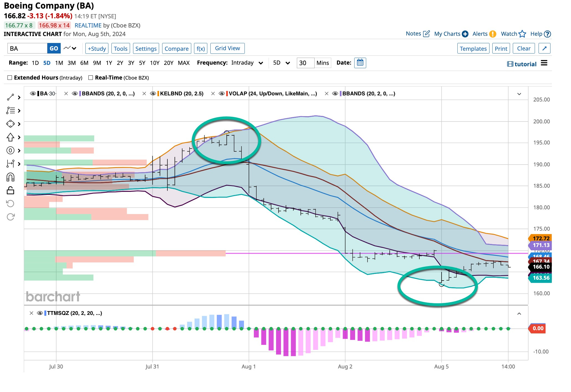Toggle visibility of second BBANDS study
The image size is (571, 392).
[335, 94]
